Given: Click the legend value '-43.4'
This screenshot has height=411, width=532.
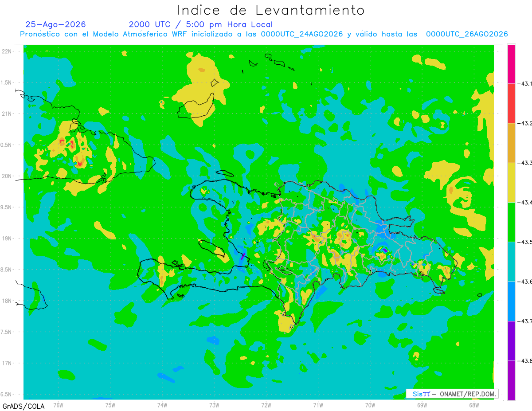Looking at the screenshot, I should 525,202.
